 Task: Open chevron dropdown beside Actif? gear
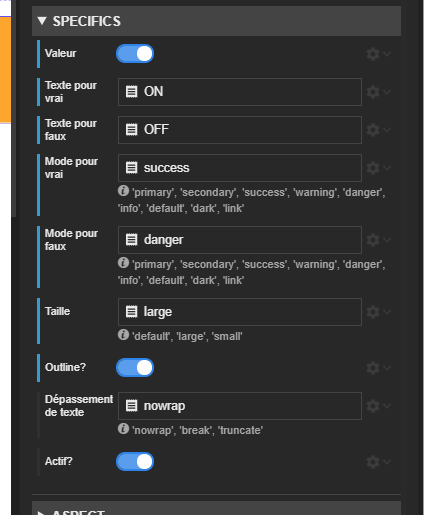387,462
